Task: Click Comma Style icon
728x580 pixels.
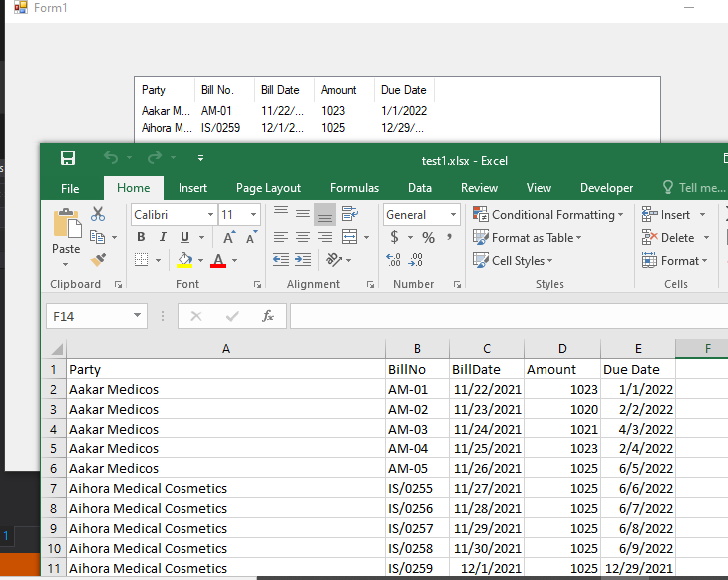Action: click(449, 237)
